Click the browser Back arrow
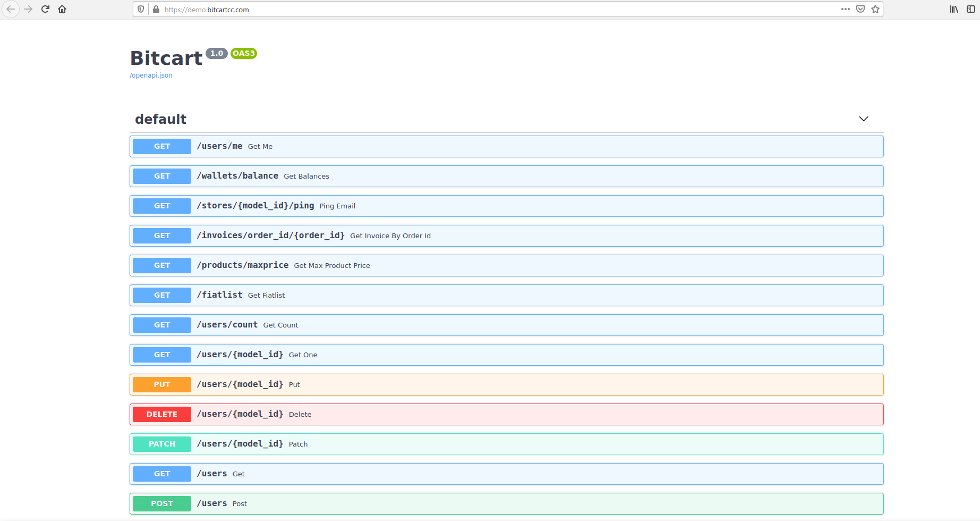 (x=11, y=9)
